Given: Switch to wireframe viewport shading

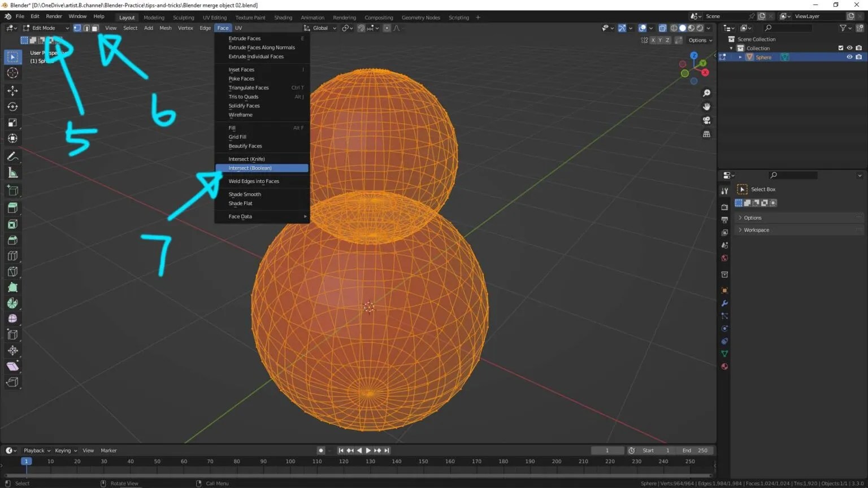Looking at the screenshot, I should pos(674,28).
